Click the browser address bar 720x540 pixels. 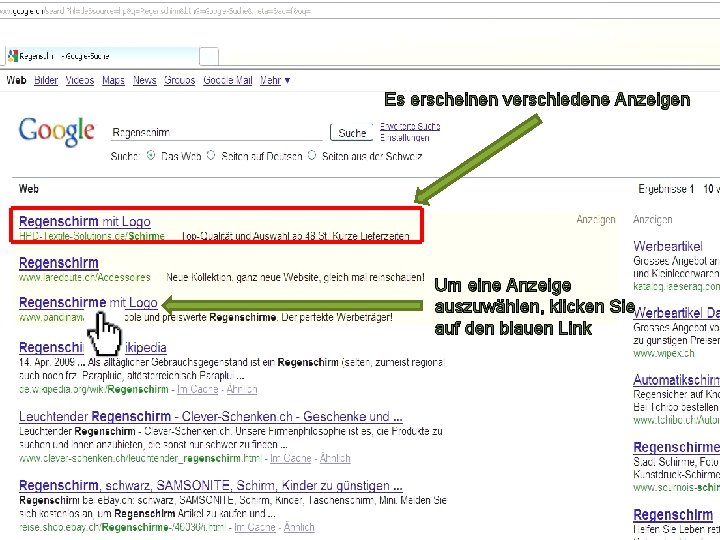click(360, 11)
